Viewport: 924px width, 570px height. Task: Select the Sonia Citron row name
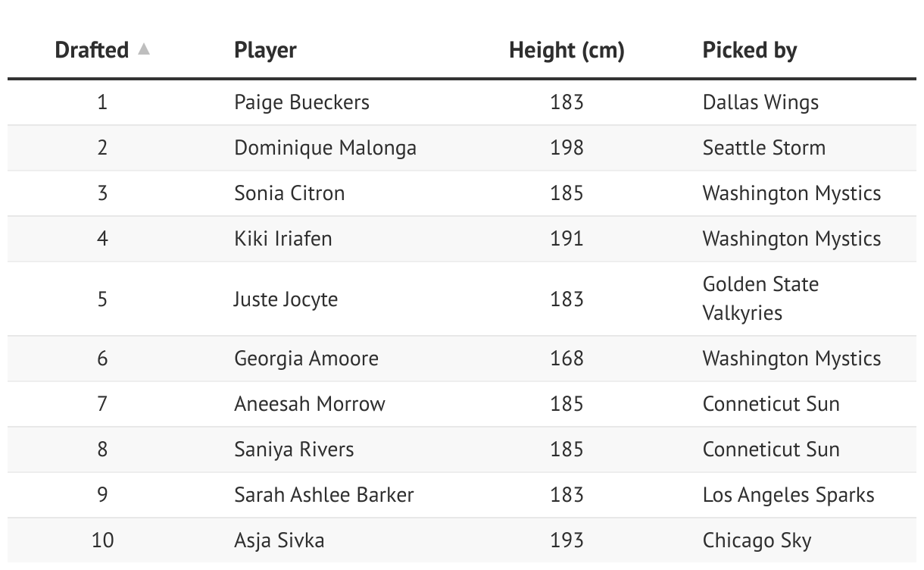[289, 193]
